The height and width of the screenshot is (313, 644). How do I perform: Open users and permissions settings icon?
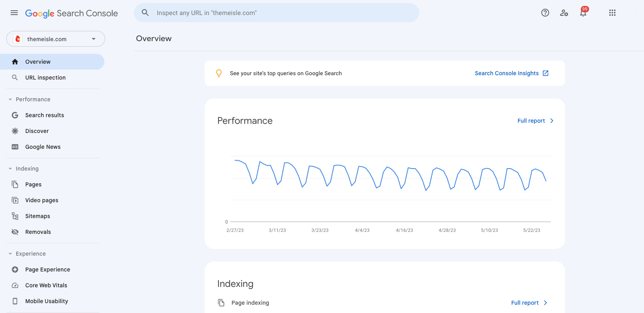point(564,13)
